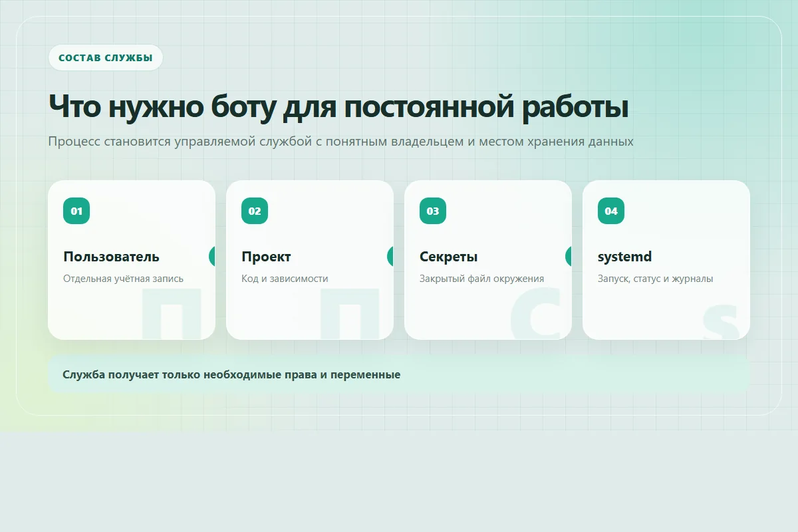798x532 pixels.
Task: Select the 04 number badge
Action: click(611, 211)
